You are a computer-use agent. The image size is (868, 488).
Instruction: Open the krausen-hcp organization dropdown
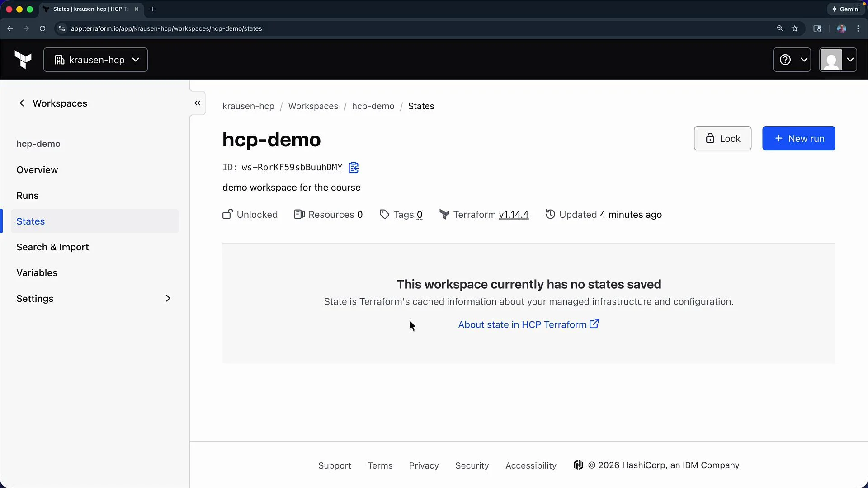(x=95, y=60)
